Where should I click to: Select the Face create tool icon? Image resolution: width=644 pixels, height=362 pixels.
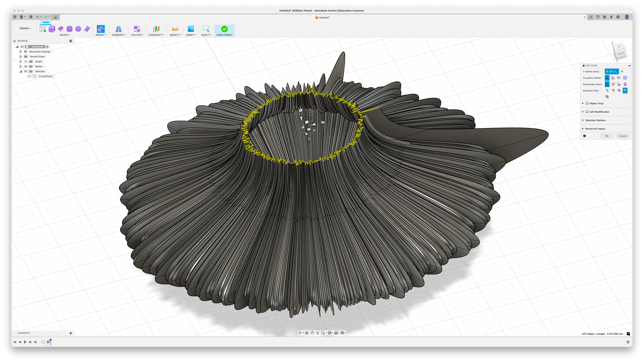click(x=87, y=29)
